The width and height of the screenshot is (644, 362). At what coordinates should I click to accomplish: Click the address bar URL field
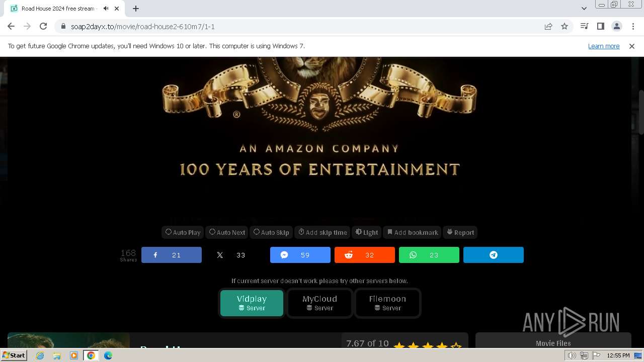point(302,26)
